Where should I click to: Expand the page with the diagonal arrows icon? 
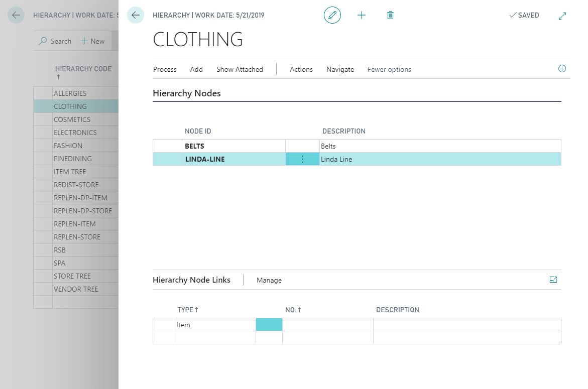tap(562, 16)
